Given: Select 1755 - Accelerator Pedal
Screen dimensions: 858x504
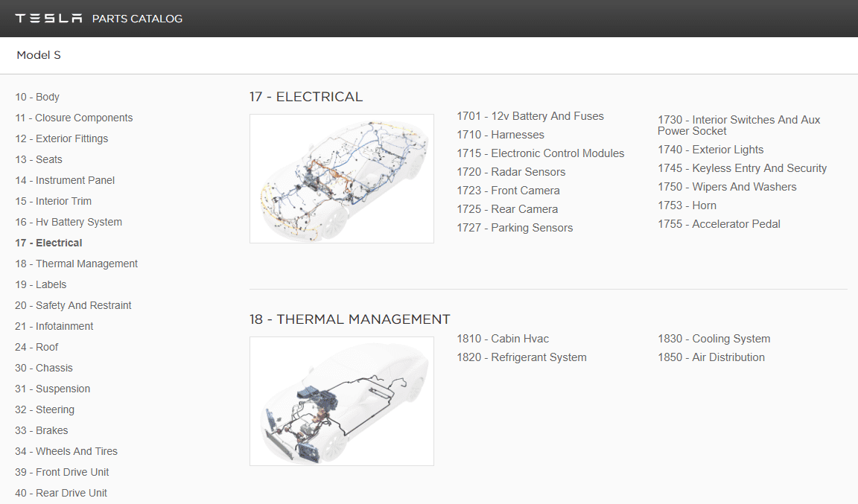Looking at the screenshot, I should [x=719, y=224].
